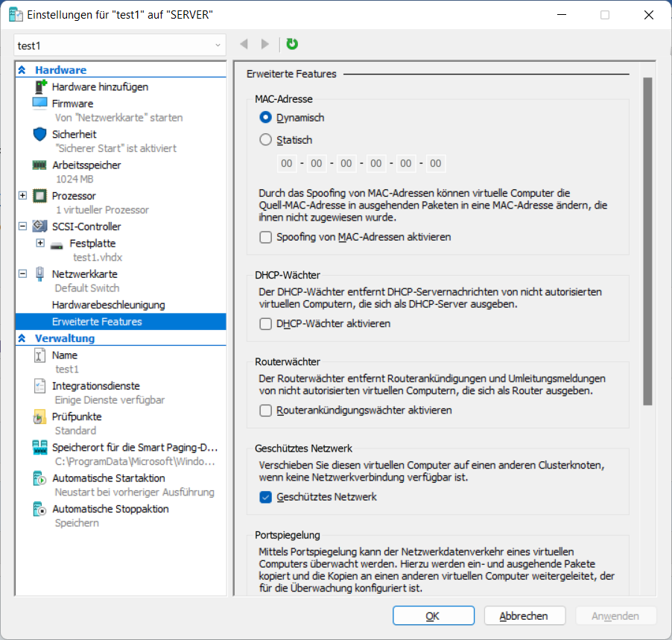Minimize the Einstellungen window
The width and height of the screenshot is (672, 640).
pos(562,15)
